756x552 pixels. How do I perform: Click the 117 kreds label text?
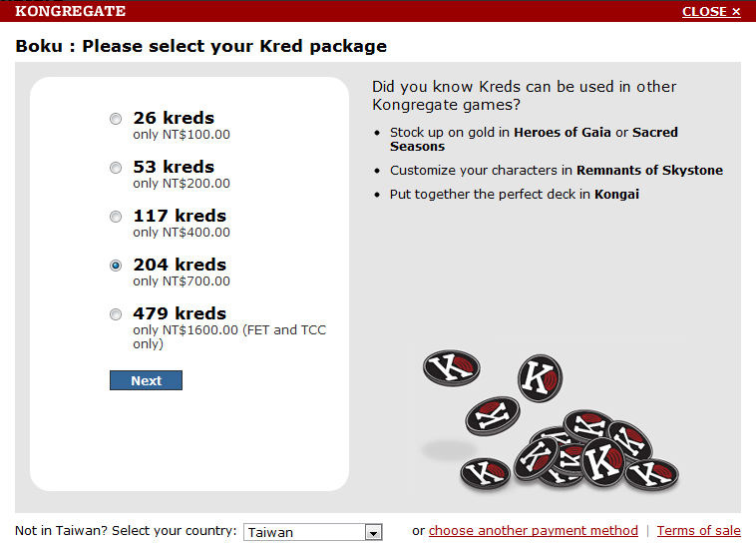tap(180, 216)
